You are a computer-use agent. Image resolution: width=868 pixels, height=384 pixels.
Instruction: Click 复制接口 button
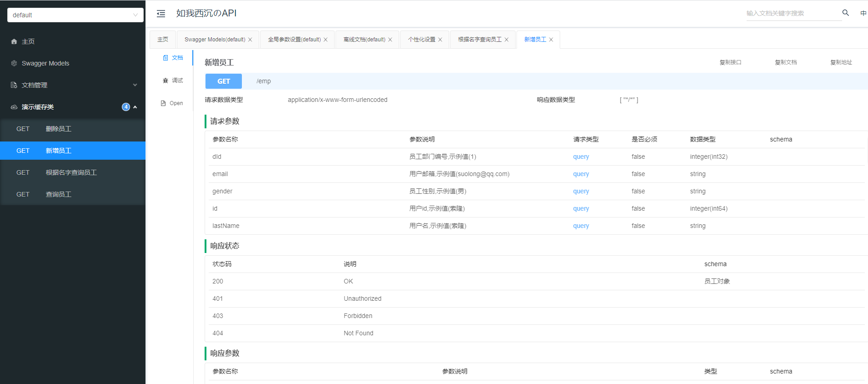point(730,62)
